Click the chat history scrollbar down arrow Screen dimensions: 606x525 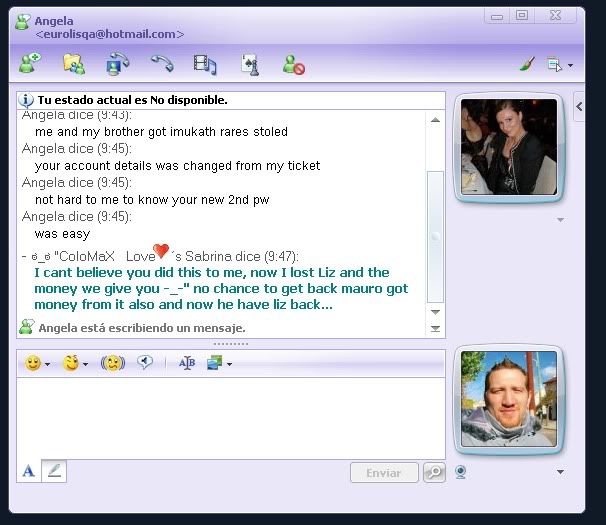[x=435, y=327]
